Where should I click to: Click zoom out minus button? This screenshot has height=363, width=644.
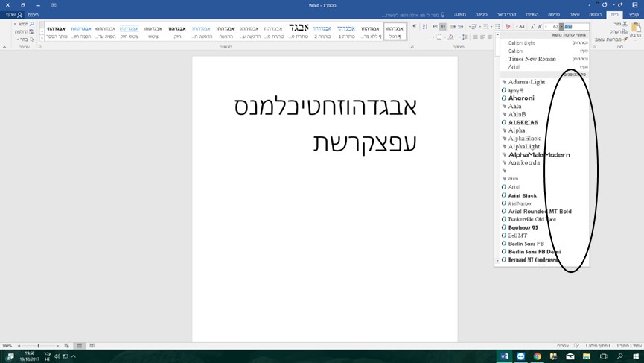(x=57, y=346)
